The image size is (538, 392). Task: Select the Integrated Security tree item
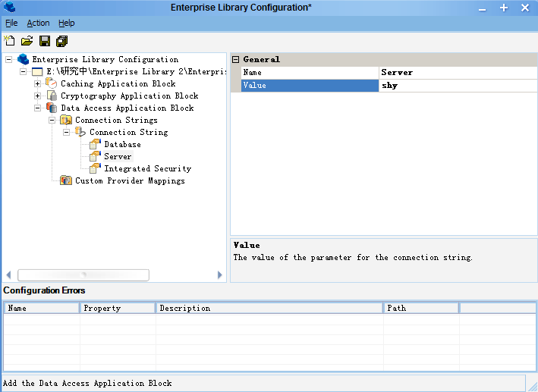tap(147, 168)
